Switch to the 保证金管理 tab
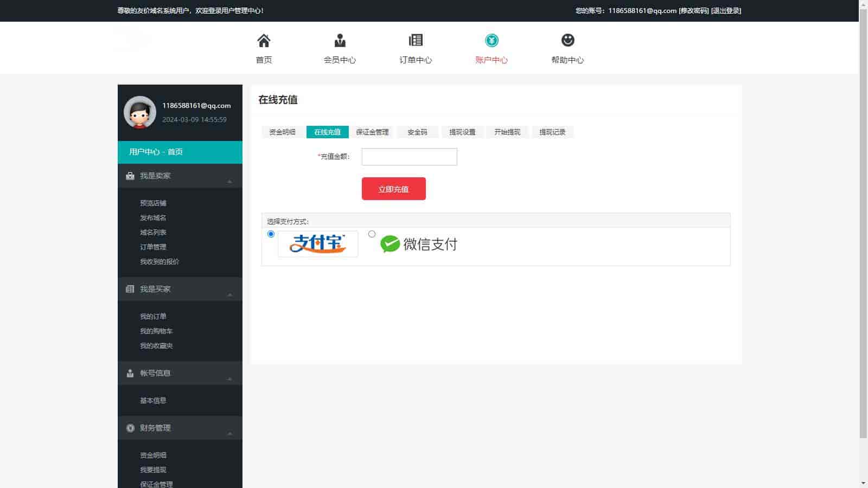 (372, 132)
